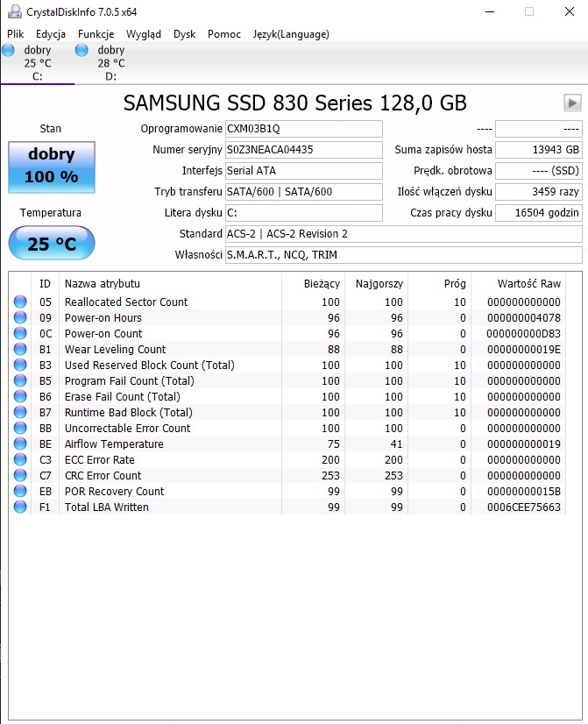Select the C: disk status orb
This screenshot has height=724, width=588.
pos(8,50)
